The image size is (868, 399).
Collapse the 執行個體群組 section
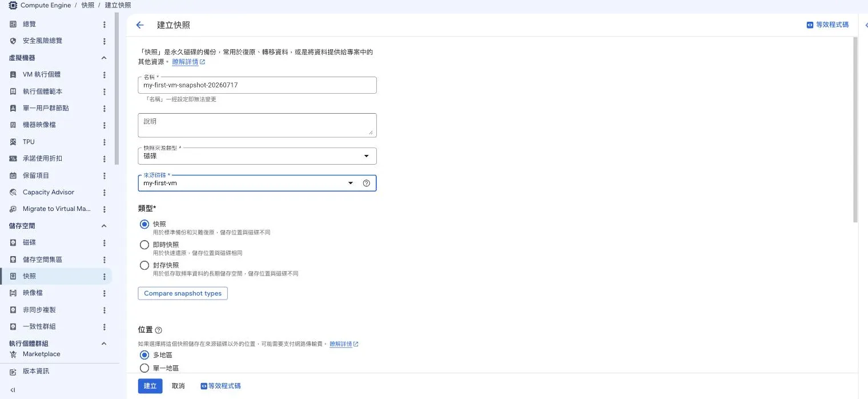click(x=104, y=344)
